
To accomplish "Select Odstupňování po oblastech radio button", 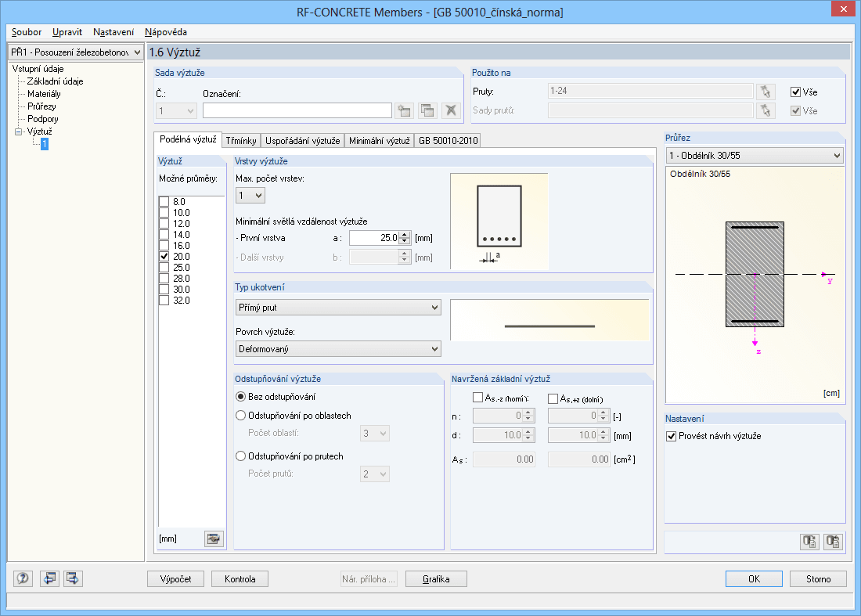I will pos(240,416).
